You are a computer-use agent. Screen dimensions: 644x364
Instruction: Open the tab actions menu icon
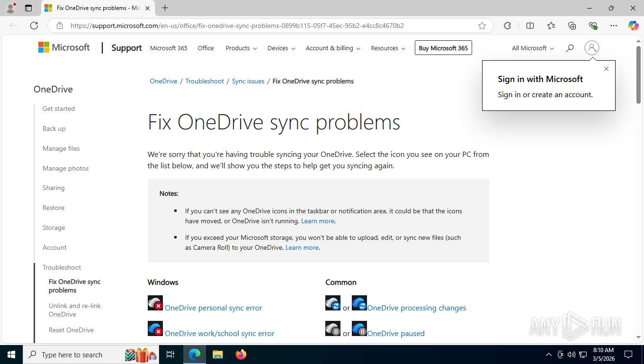coord(28,8)
